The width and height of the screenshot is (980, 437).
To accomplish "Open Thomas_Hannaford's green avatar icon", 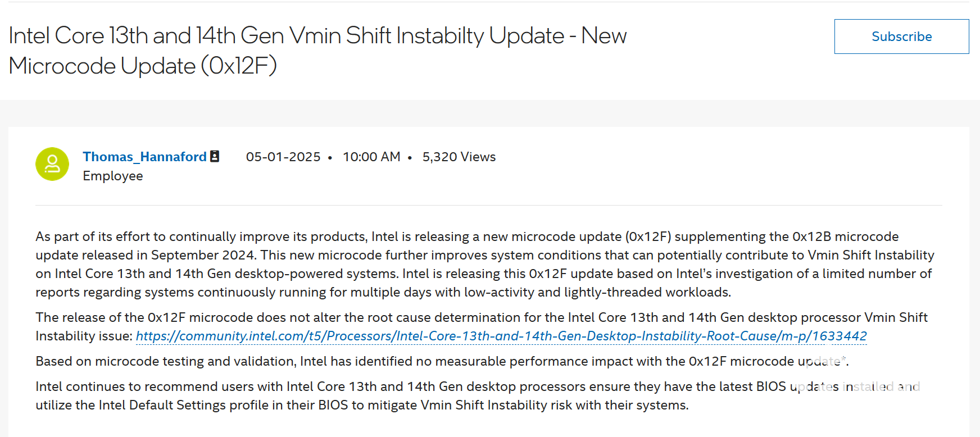I will point(52,164).
